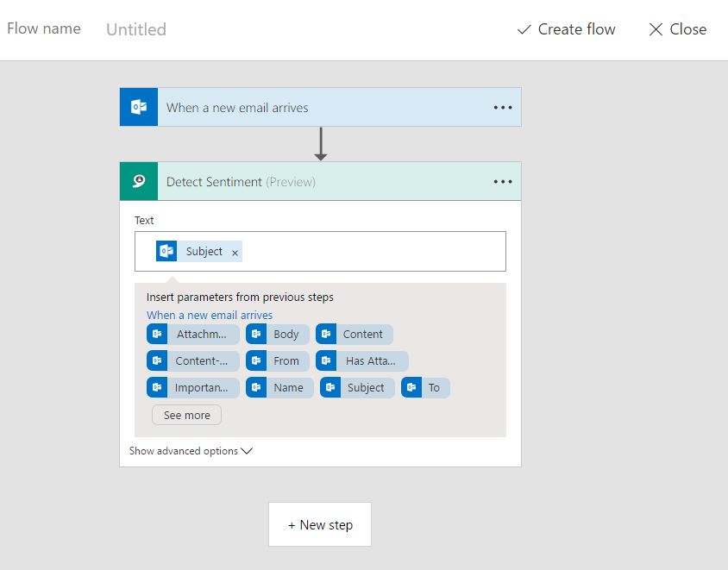Click the Outlook icon on email trigger
Screen dimensions: 728x570
[x=138, y=107]
